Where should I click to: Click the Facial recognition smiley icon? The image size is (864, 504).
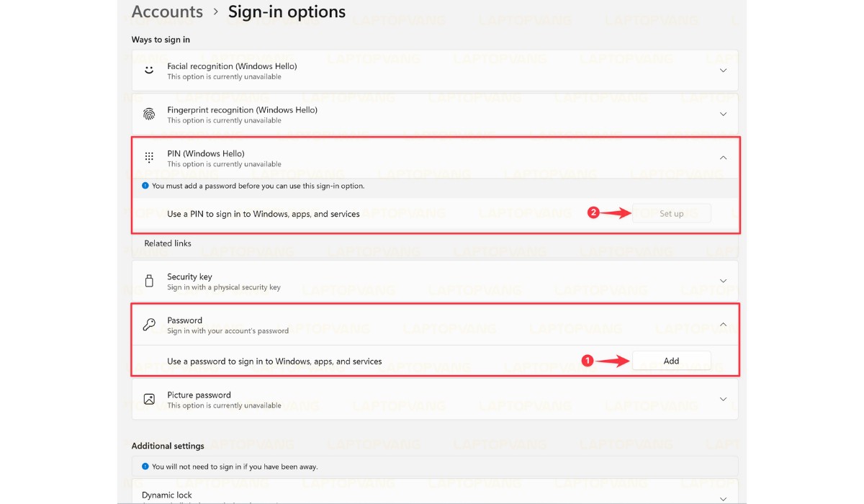click(x=149, y=71)
